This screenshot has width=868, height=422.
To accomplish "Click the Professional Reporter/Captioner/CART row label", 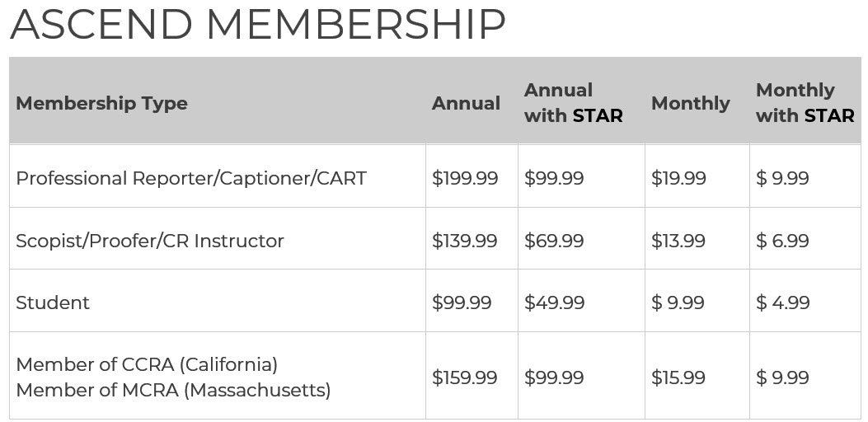I will [x=191, y=178].
